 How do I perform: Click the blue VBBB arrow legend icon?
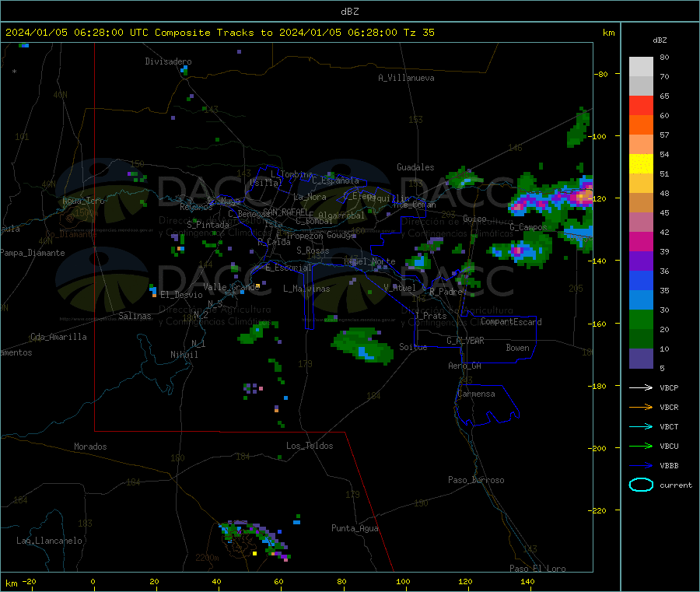tap(641, 466)
